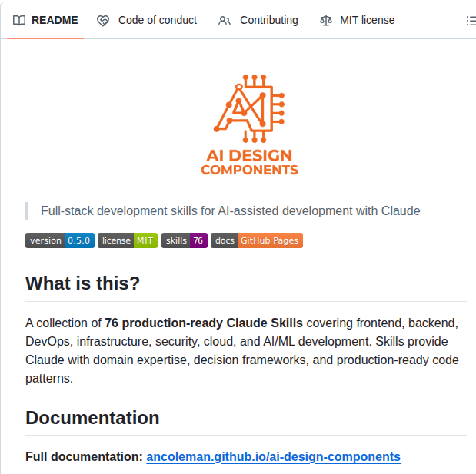Click the README book icon
This screenshot has width=476, height=474.
(x=19, y=20)
